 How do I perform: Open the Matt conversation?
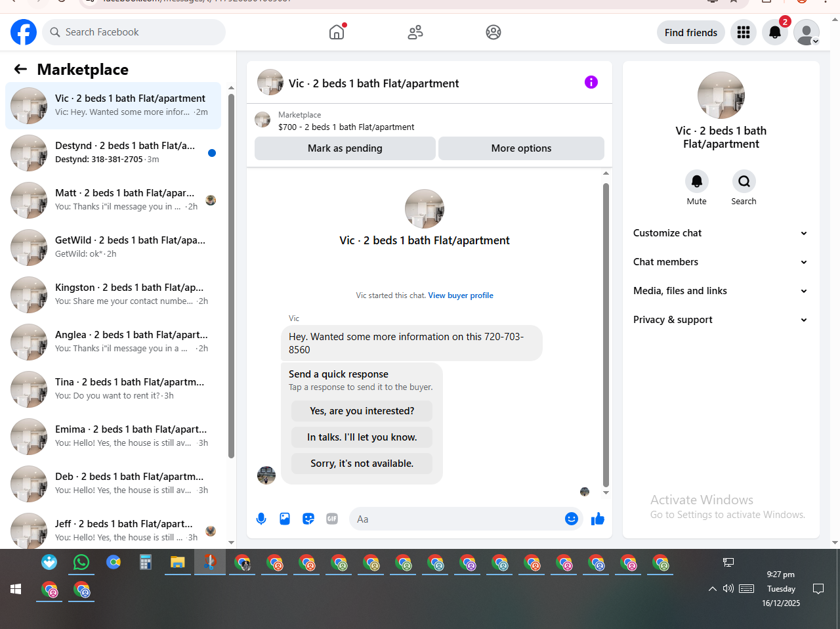(113, 200)
